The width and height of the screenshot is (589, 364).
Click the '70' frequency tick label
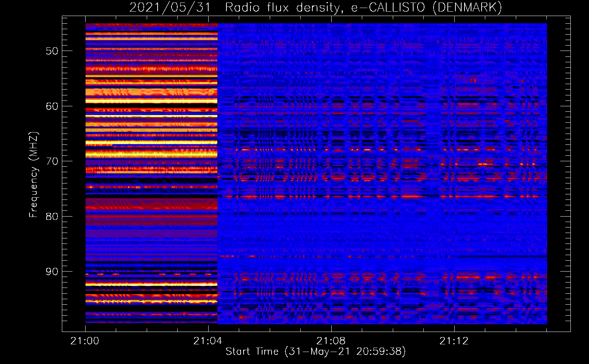pos(52,161)
